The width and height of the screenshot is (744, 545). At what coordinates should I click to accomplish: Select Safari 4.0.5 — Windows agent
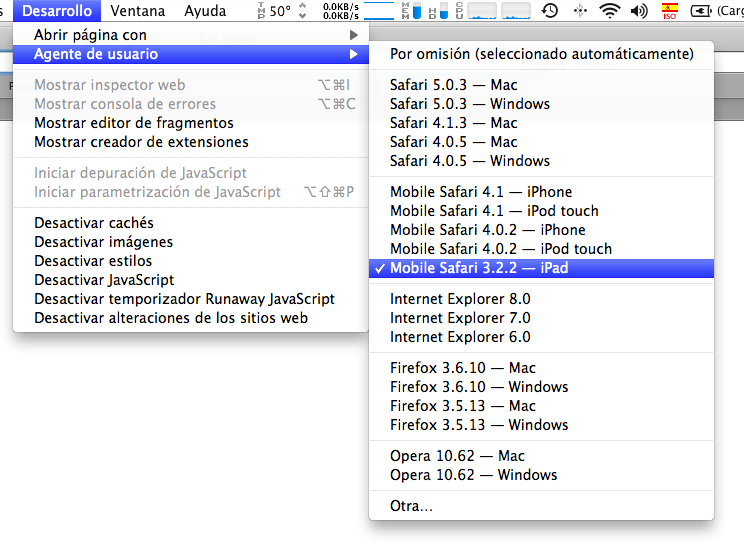(x=541, y=161)
